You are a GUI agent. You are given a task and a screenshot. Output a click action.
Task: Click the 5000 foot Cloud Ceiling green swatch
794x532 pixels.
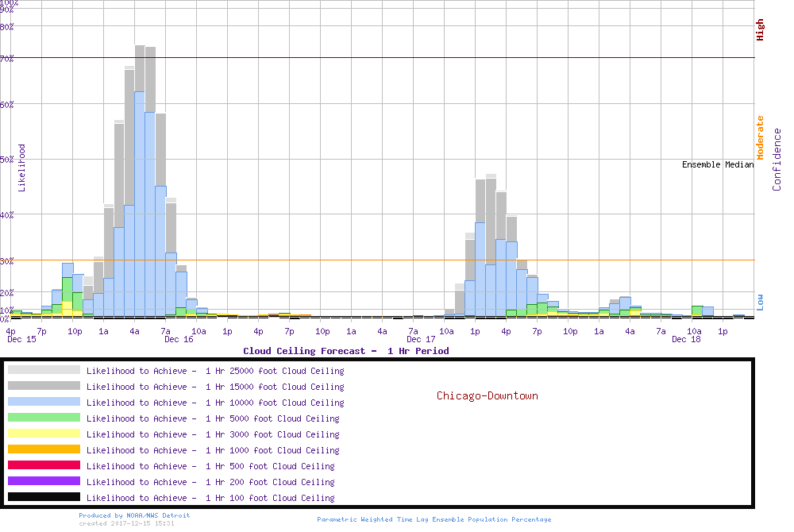(44, 418)
